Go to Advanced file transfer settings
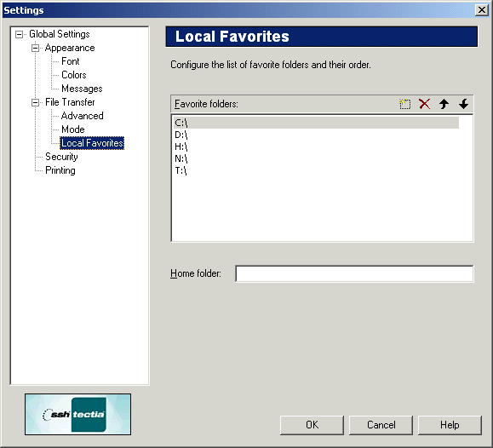 (83, 116)
